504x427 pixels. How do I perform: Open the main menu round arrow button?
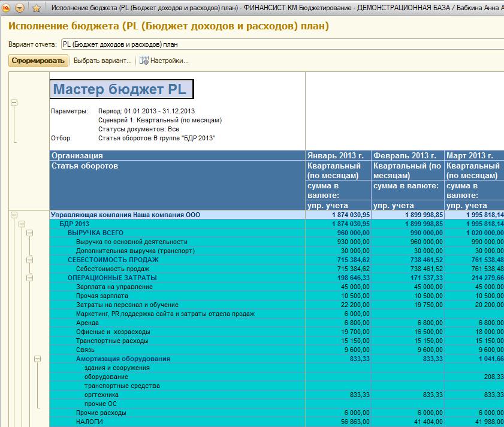[20, 8]
